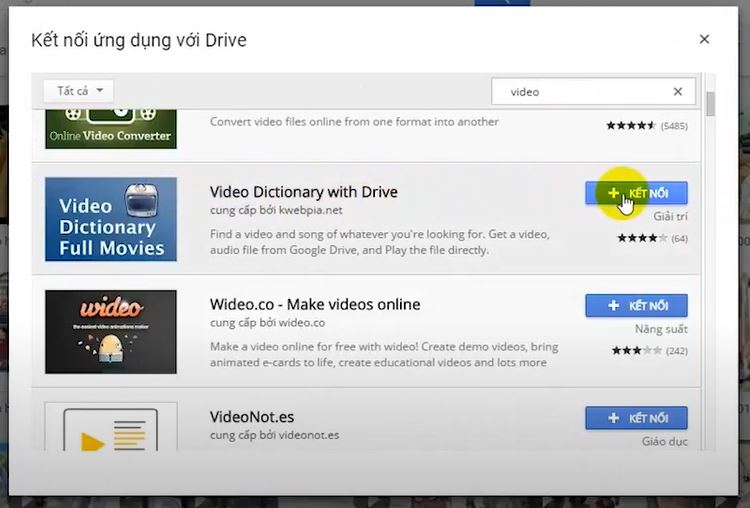Open the VideoNot.es title
This screenshot has height=508, width=750.
pyautogui.click(x=252, y=417)
